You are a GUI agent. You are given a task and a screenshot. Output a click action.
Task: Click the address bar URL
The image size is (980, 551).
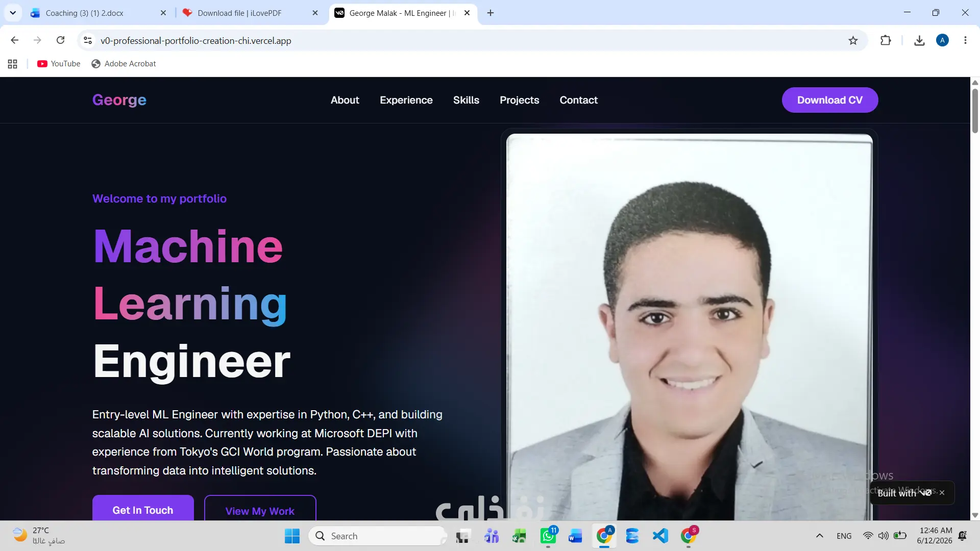[196, 41]
